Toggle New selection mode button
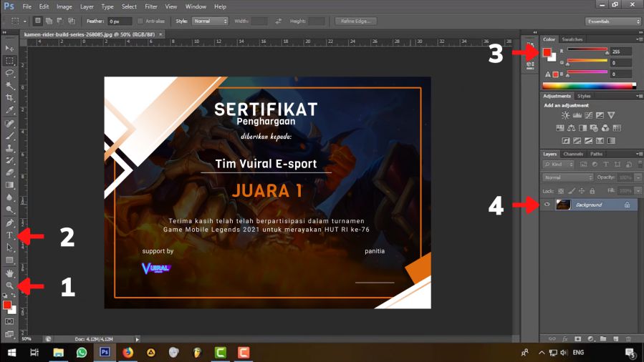644x362 pixels. 38,21
